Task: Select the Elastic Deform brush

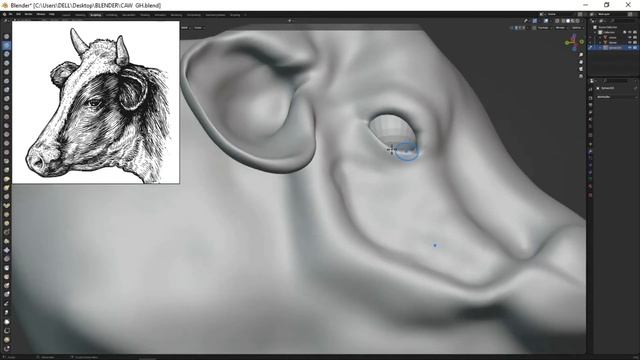Action: [7, 179]
